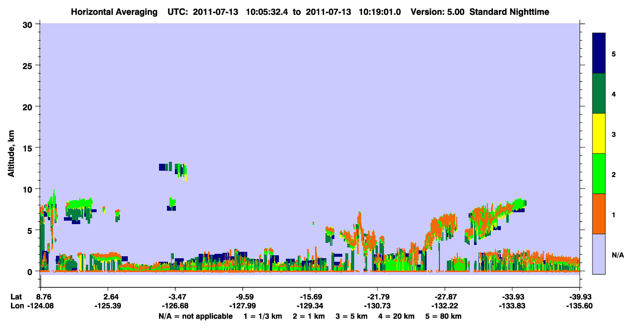644x330 pixels.
Task: Click the 'Lon' row label
Action: [16, 306]
